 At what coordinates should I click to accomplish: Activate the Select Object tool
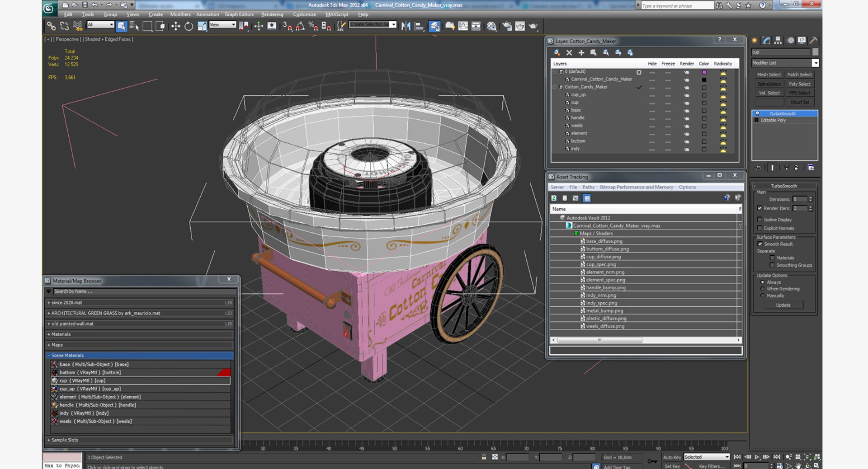121,26
